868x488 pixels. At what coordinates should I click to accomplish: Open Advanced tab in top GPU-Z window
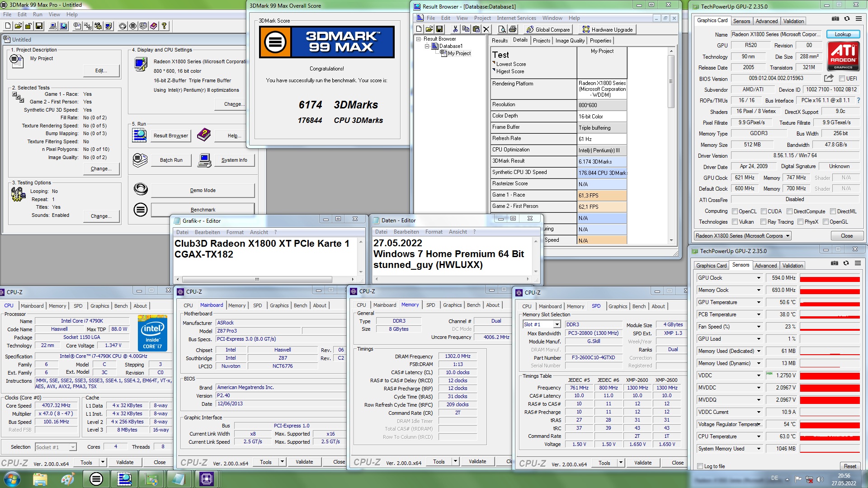pos(767,21)
